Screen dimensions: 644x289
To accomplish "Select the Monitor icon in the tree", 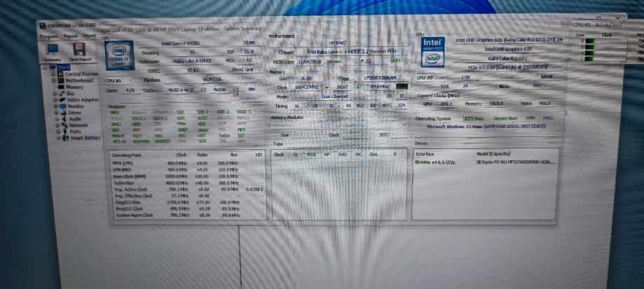I will coord(62,106).
